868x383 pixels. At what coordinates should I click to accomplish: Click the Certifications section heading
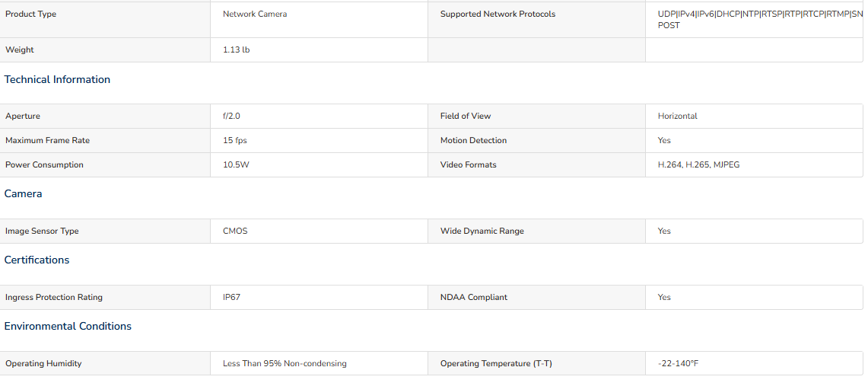click(x=37, y=260)
